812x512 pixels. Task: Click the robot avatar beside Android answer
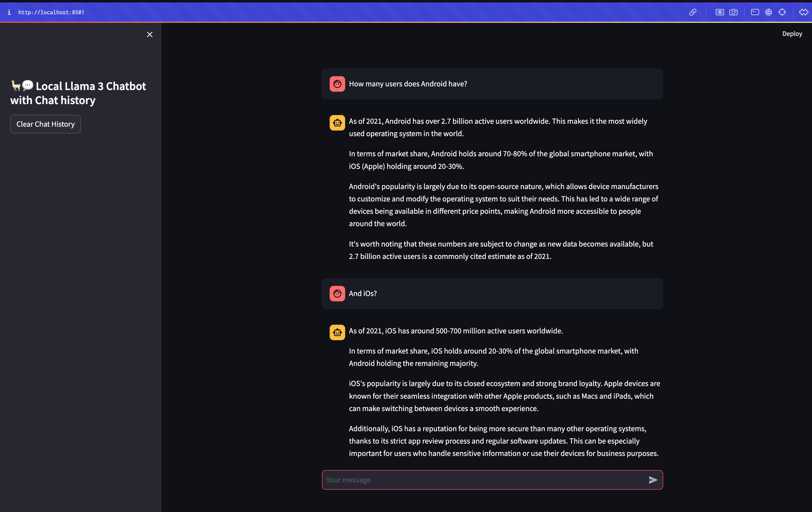[337, 123]
